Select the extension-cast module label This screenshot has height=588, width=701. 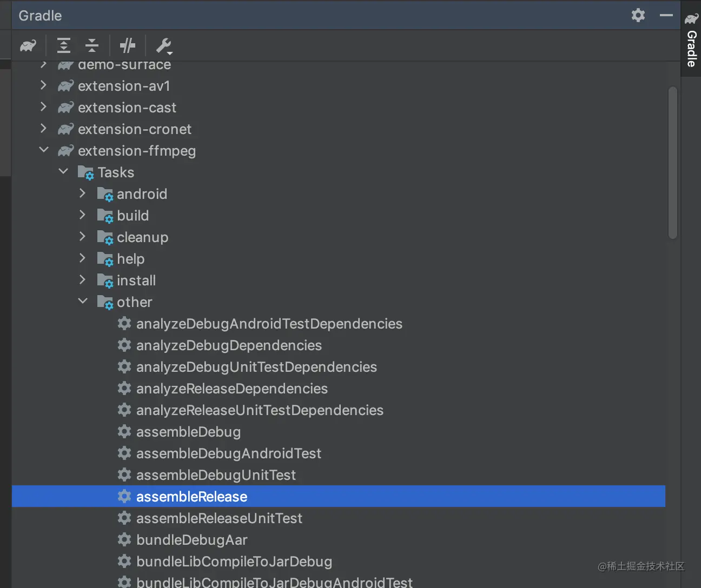click(x=127, y=108)
